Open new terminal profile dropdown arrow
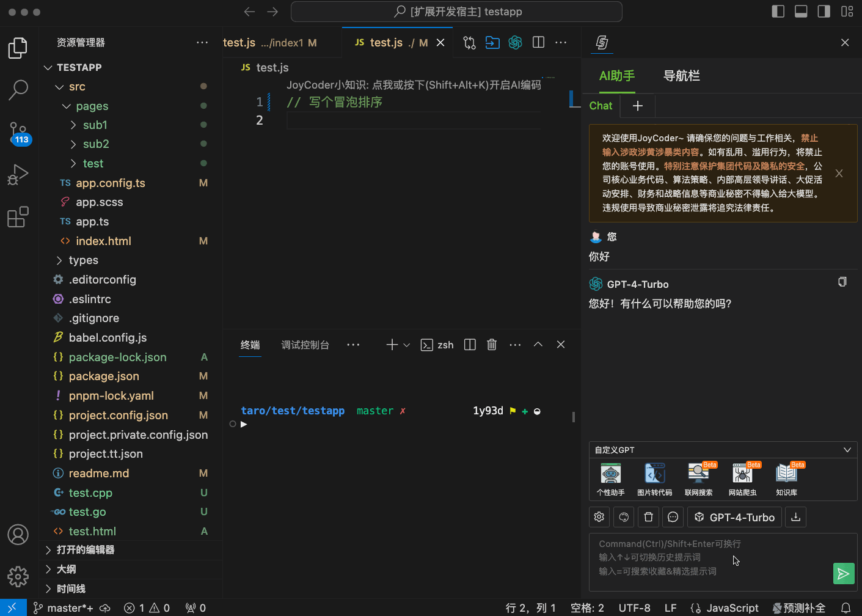 tap(406, 345)
